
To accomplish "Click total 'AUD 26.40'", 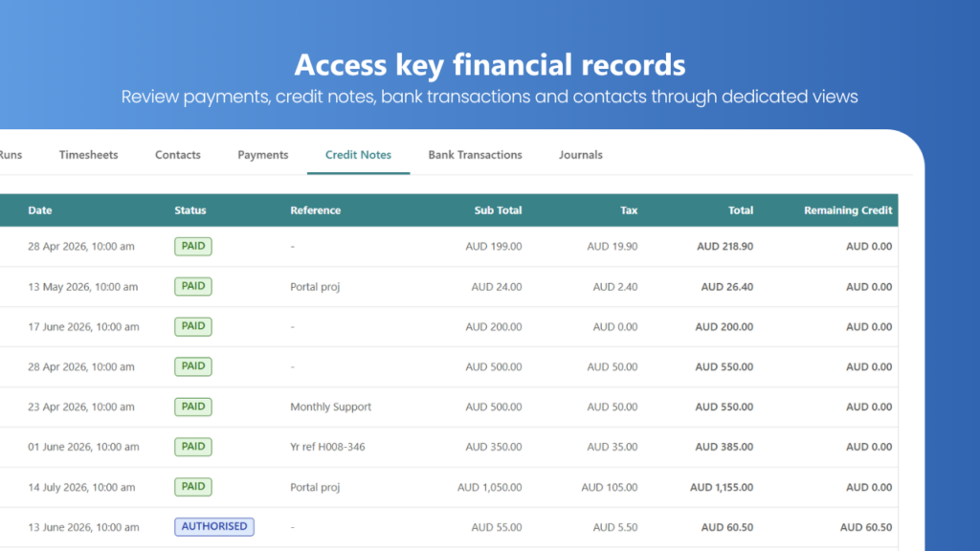I will click(727, 287).
